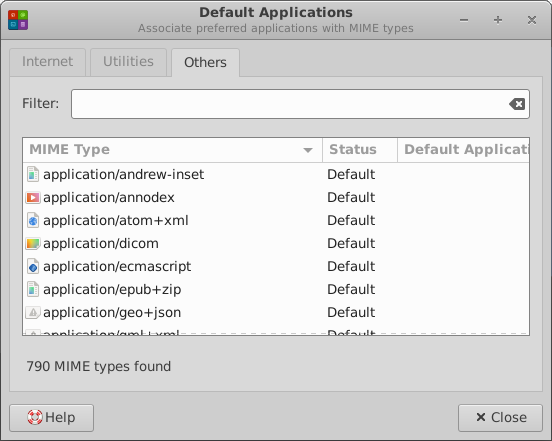Click Default status of application/epub+zip
This screenshot has height=441, width=552.
(x=351, y=290)
